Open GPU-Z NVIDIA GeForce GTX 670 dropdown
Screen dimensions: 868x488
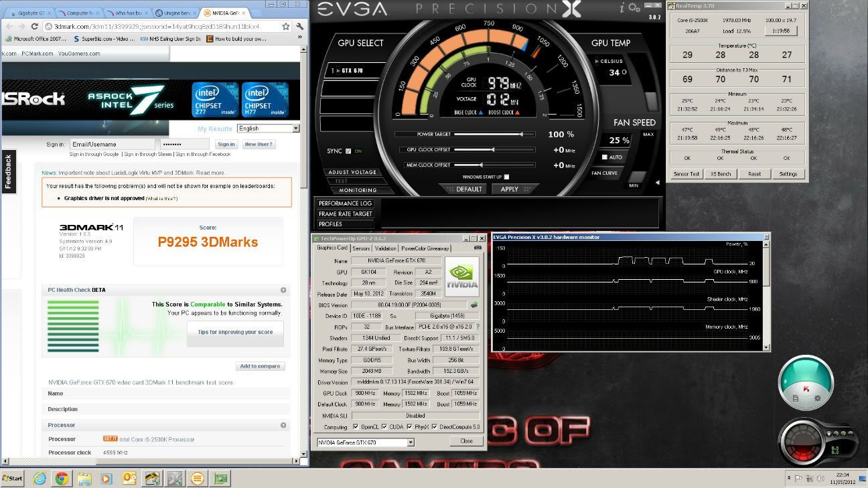pos(366,442)
